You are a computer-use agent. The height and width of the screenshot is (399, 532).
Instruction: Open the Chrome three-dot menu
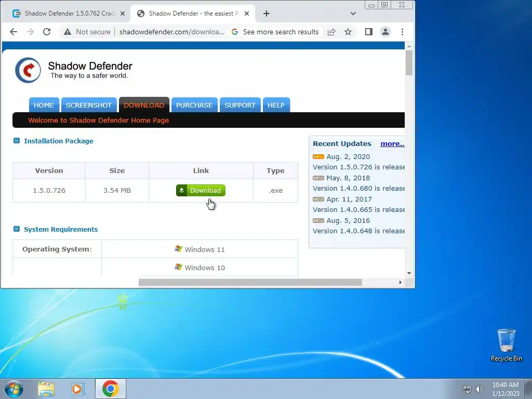pos(403,32)
